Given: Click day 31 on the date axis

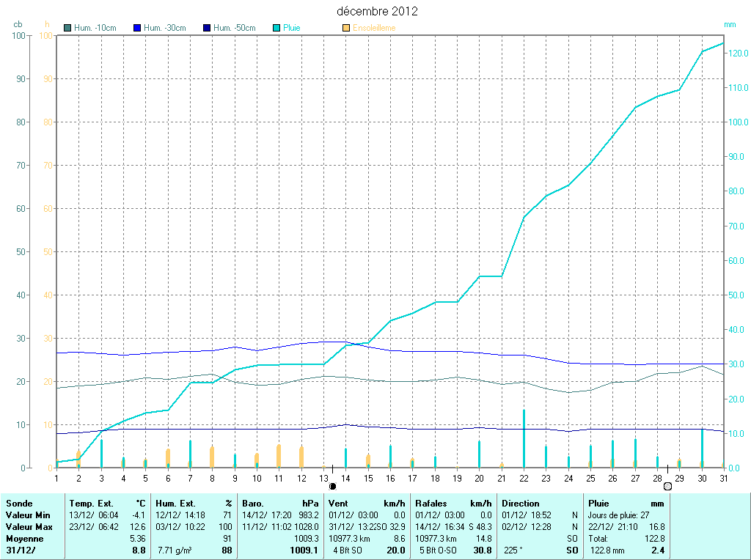Looking at the screenshot, I should pyautogui.click(x=723, y=478).
